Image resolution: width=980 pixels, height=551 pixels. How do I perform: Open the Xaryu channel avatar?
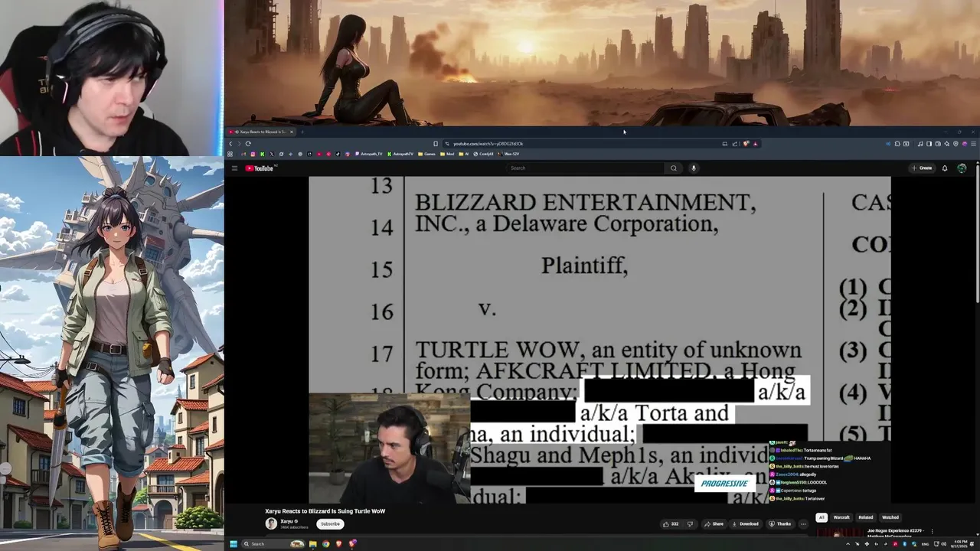[x=271, y=523]
